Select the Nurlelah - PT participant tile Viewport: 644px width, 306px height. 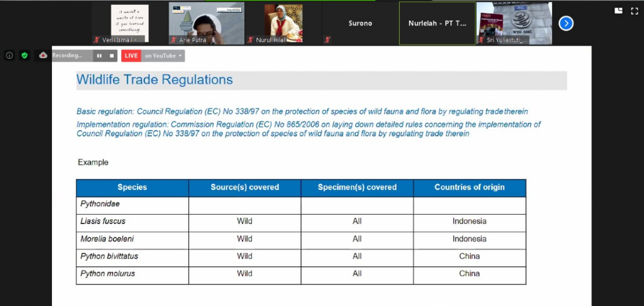437,23
